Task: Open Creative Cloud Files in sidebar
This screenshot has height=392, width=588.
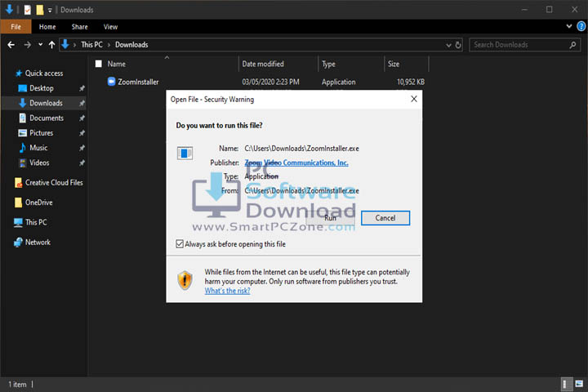Action: tap(54, 183)
